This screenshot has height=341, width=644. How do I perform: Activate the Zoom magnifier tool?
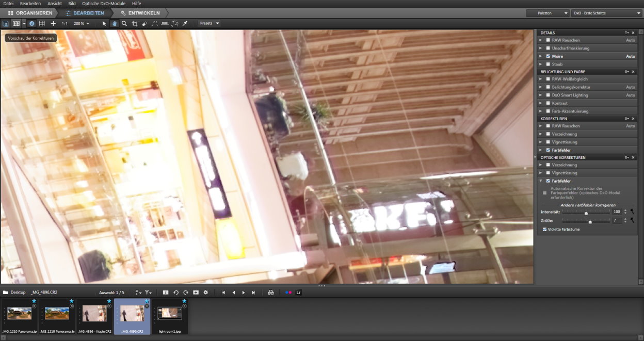coord(124,24)
